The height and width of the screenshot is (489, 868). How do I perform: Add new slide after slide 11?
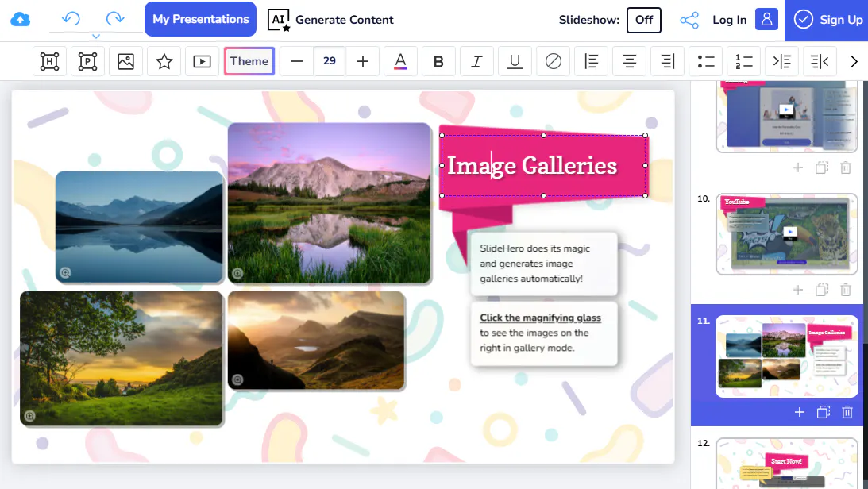pyautogui.click(x=799, y=412)
